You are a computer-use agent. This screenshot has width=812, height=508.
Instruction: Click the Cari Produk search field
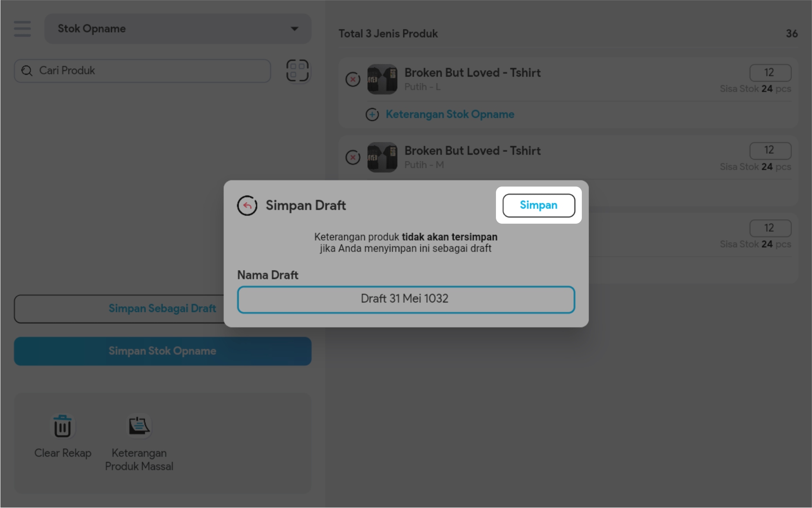point(150,70)
